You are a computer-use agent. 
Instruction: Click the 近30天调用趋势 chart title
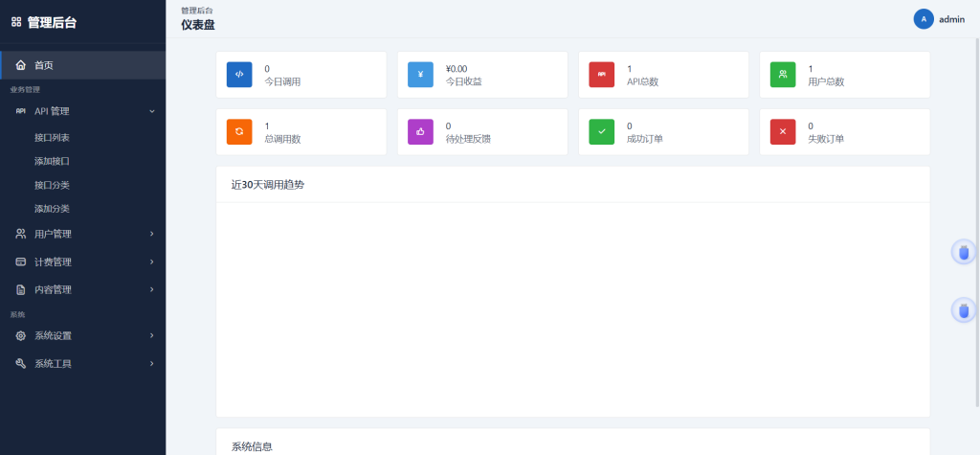click(268, 185)
